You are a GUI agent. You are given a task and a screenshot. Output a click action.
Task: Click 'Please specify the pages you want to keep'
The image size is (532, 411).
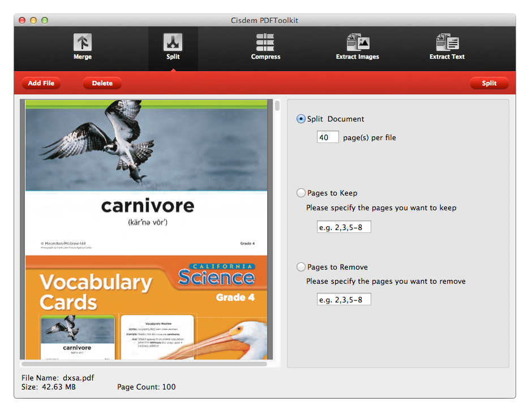pyautogui.click(x=381, y=207)
